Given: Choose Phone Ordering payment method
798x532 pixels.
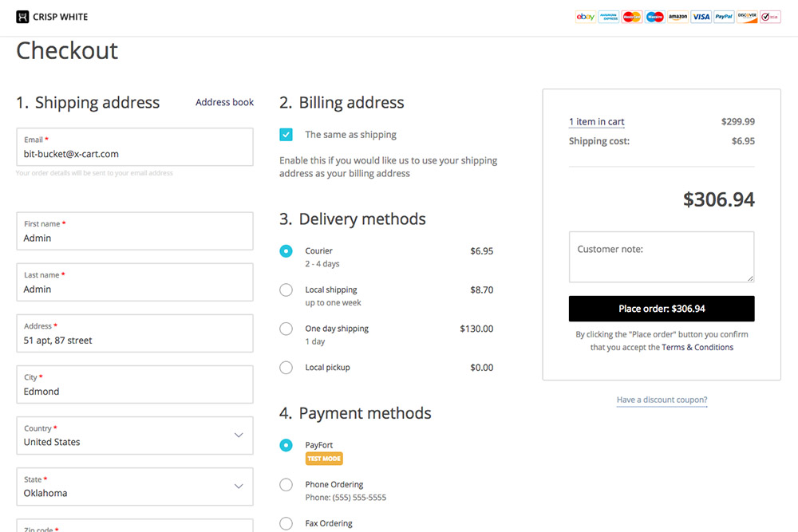Looking at the screenshot, I should pos(286,484).
